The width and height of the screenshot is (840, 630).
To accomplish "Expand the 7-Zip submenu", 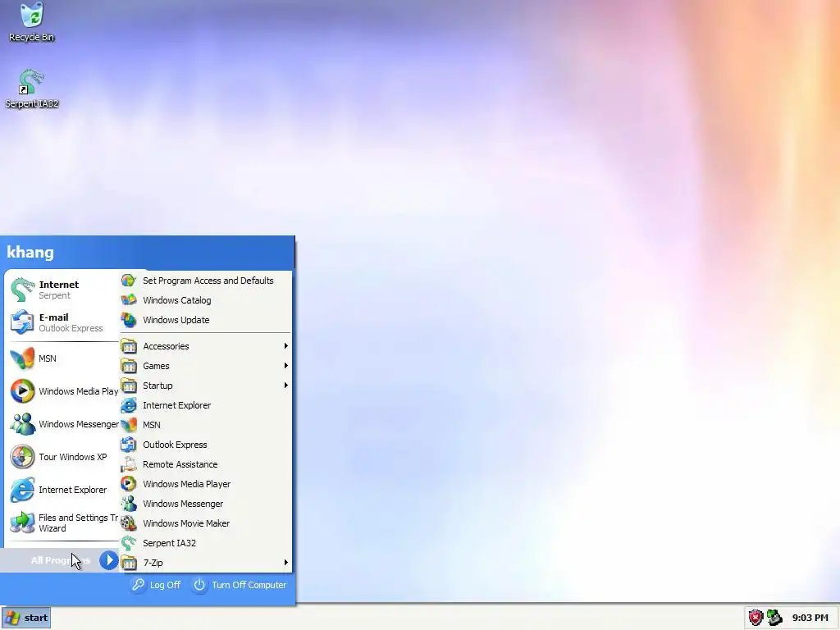I will (206, 563).
